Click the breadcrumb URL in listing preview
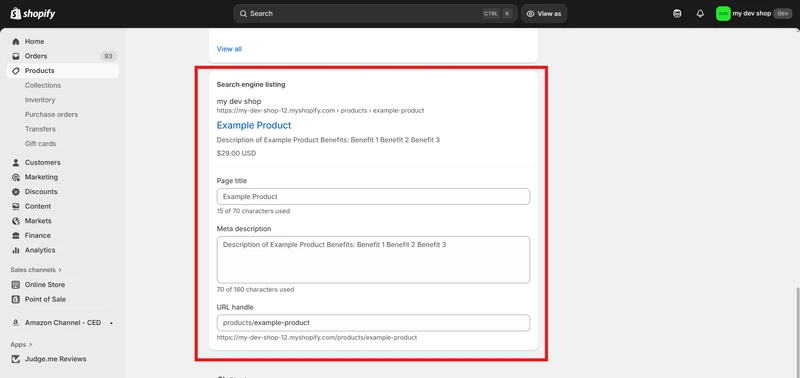800x378 pixels. click(320, 111)
